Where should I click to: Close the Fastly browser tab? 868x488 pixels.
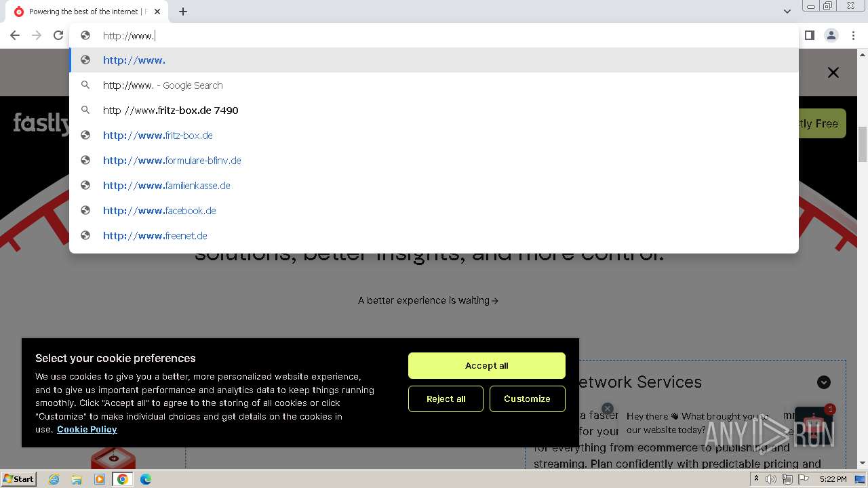157,12
